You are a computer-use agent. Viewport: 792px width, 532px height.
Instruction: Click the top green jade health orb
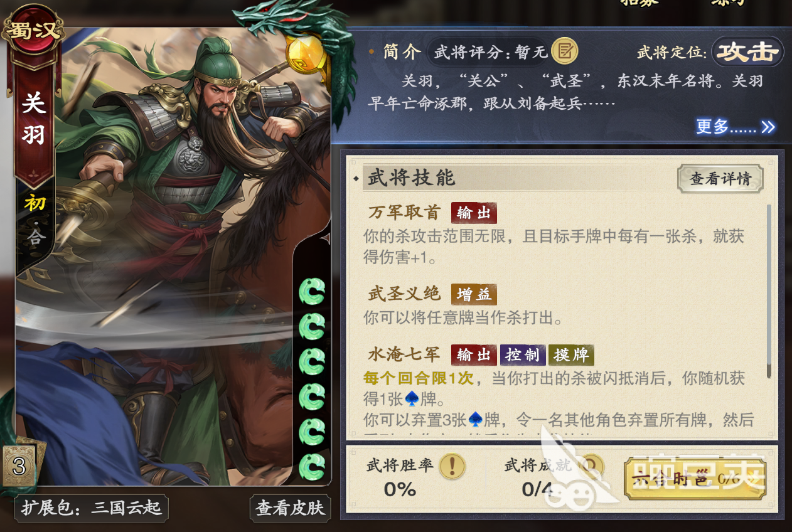click(312, 290)
